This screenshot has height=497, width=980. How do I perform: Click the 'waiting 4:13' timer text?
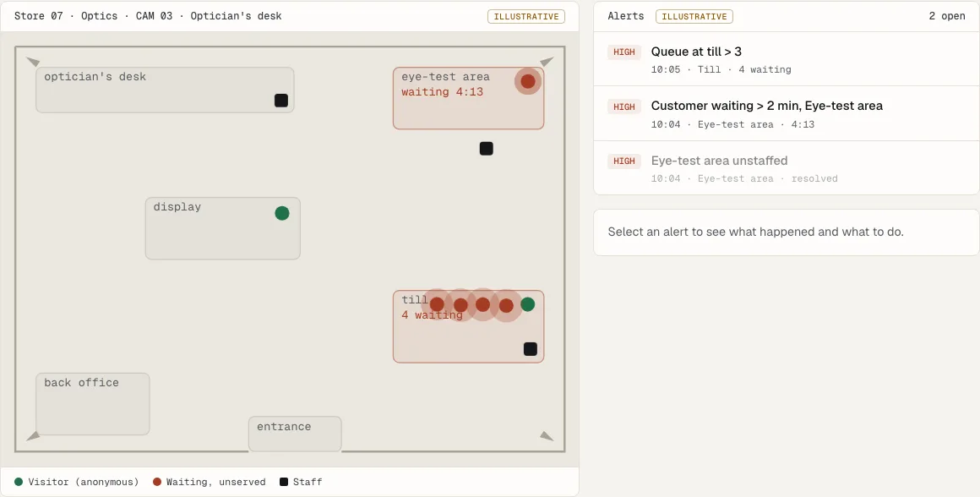click(x=442, y=92)
